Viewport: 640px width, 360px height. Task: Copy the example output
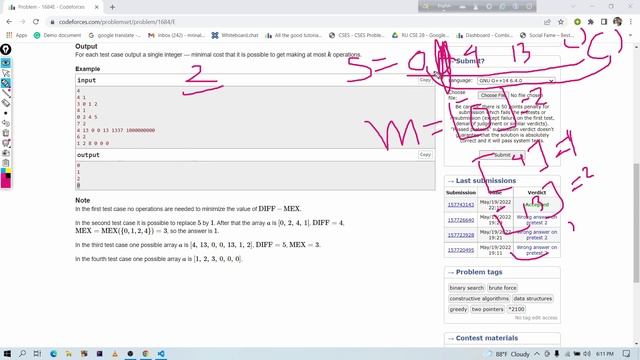425,155
